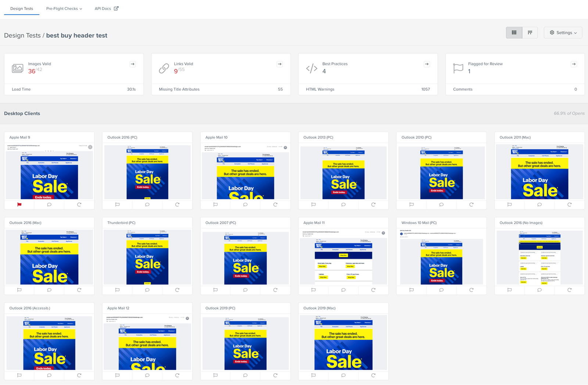Refresh the Apple Mail 10 preview

point(275,205)
